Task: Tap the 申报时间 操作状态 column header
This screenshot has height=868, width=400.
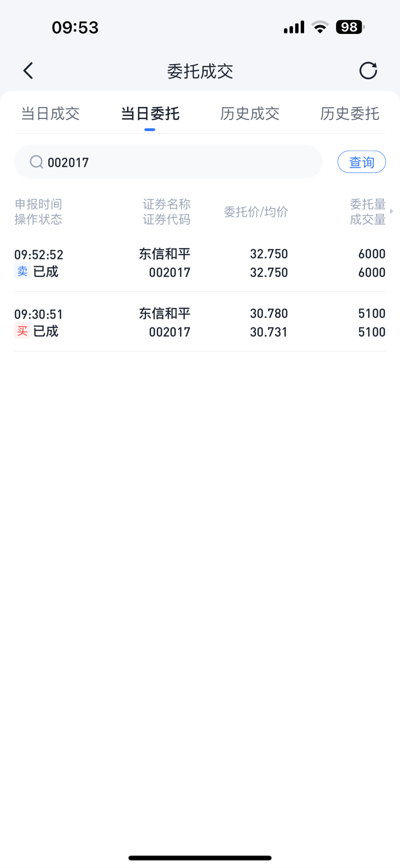Action: click(38, 212)
